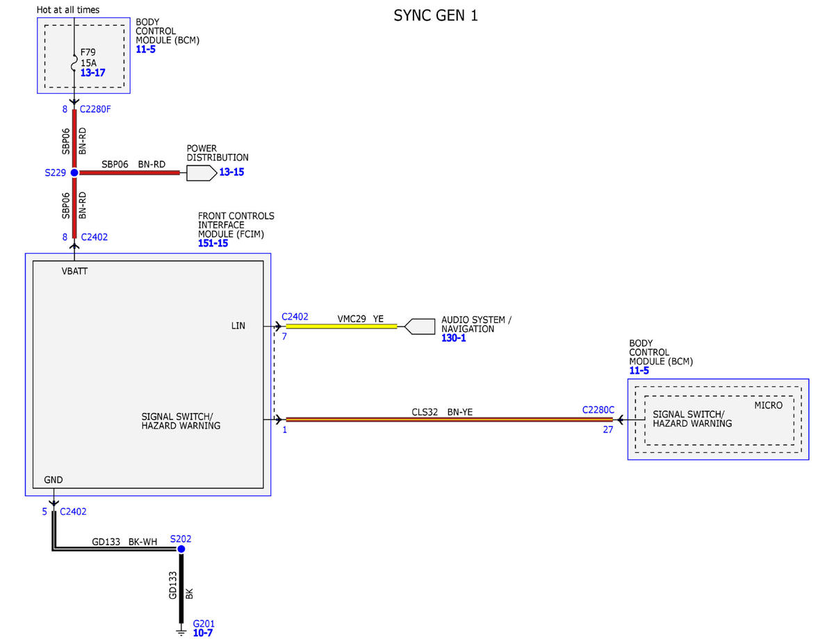Select the S202 splice label
This screenshot has width=834, height=644.
point(181,538)
